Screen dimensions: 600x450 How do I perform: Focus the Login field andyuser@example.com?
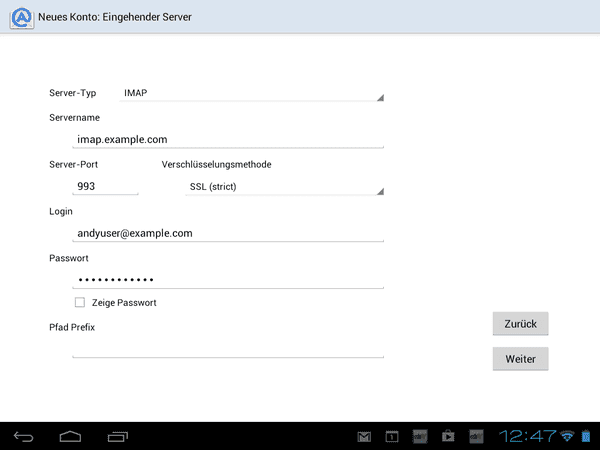tap(228, 233)
